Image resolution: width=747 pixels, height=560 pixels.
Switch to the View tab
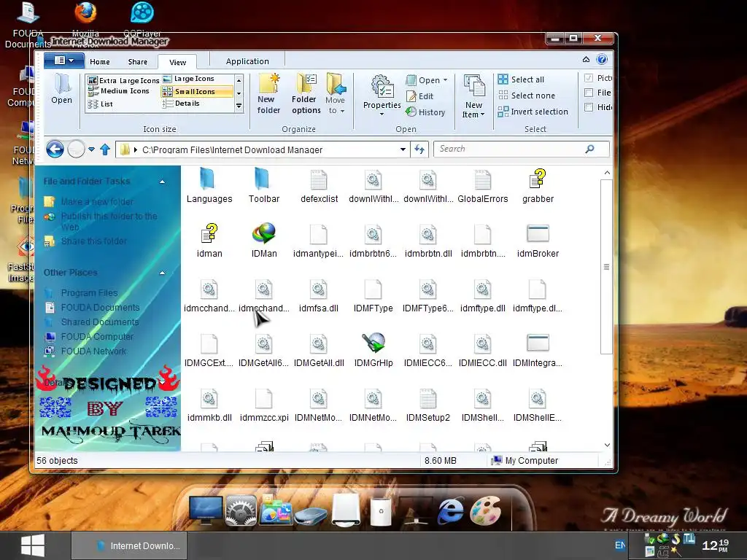point(177,62)
